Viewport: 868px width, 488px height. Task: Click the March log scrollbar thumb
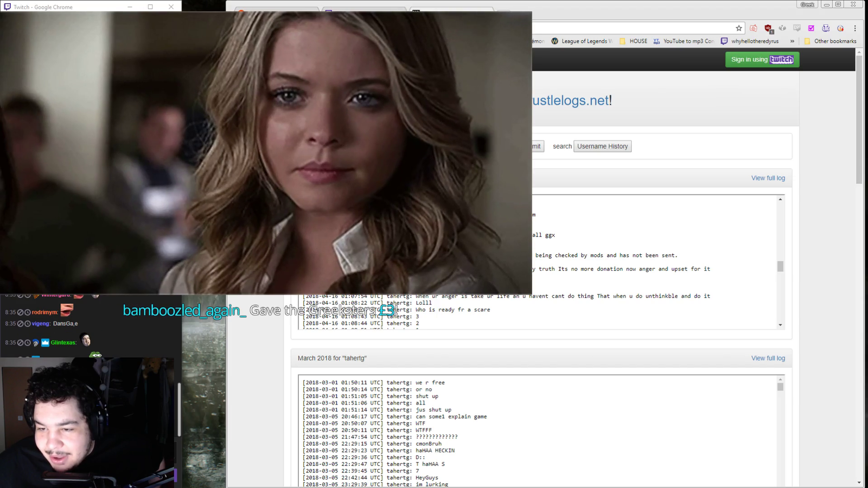780,387
